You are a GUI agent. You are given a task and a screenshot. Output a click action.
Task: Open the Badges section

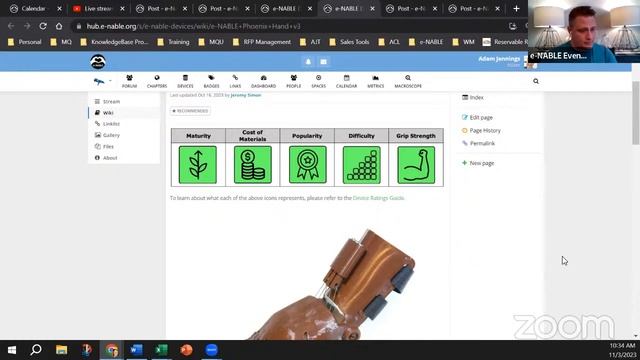tap(211, 82)
